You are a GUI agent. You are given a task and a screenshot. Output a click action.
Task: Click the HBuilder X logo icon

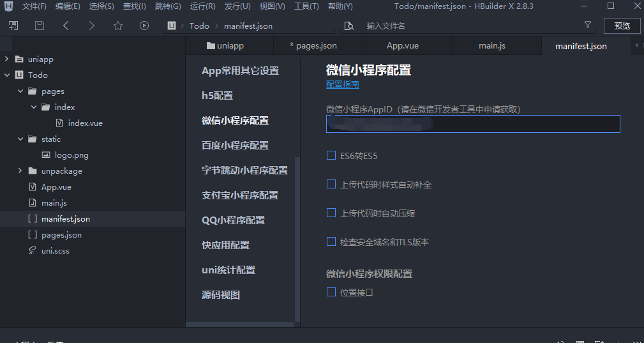click(9, 6)
